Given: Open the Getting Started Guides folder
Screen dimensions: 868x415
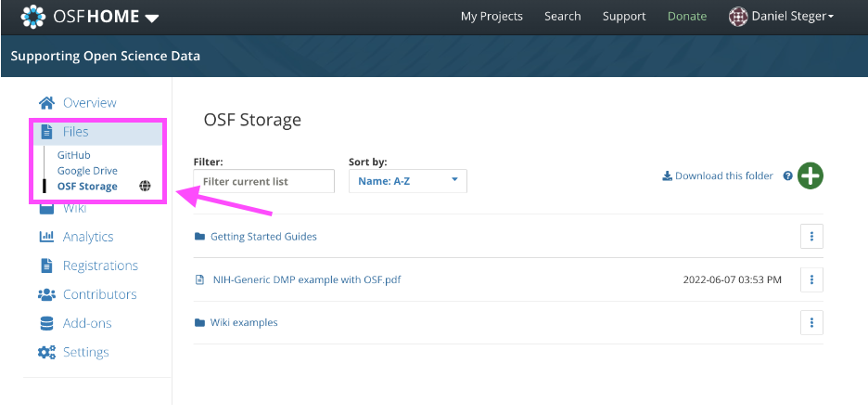Looking at the screenshot, I should (263, 237).
